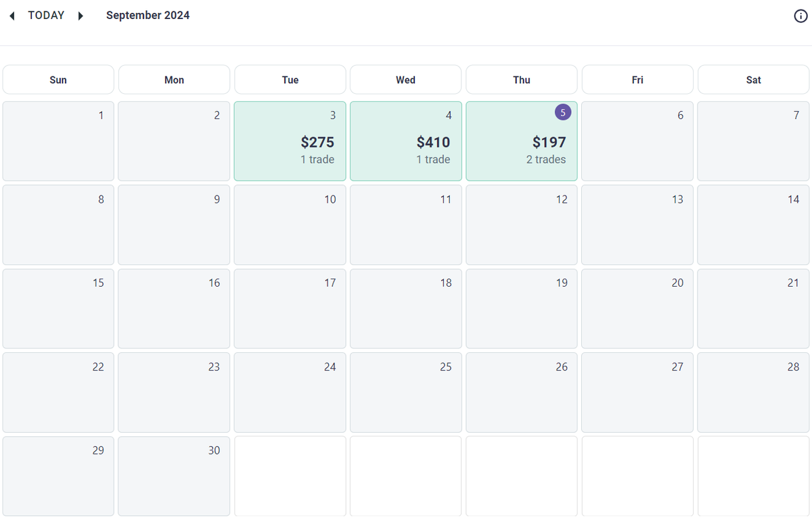Select the day 25 cell
This screenshot has width=812, height=518.
pyautogui.click(x=406, y=392)
